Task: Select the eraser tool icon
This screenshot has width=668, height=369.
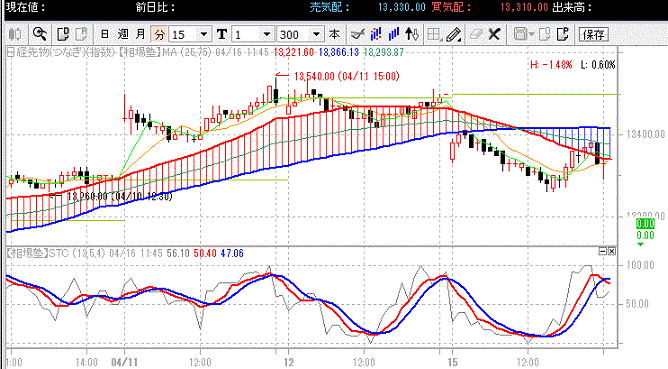Action: click(x=476, y=34)
